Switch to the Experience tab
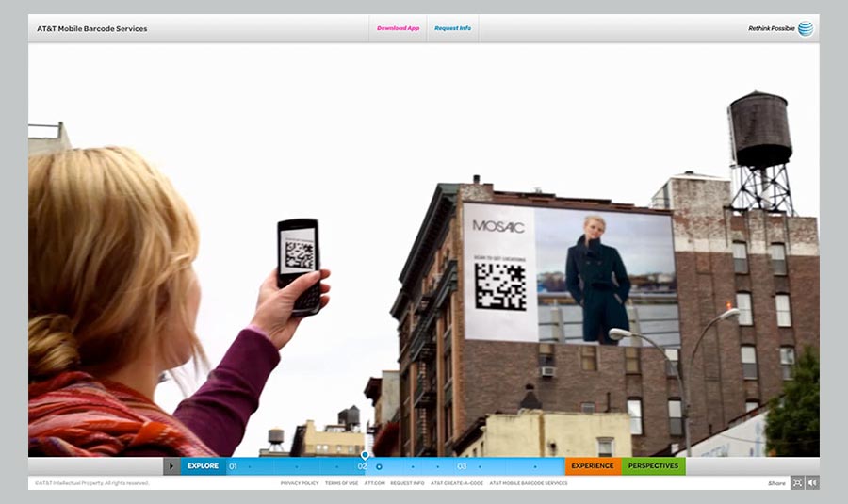 593,465
